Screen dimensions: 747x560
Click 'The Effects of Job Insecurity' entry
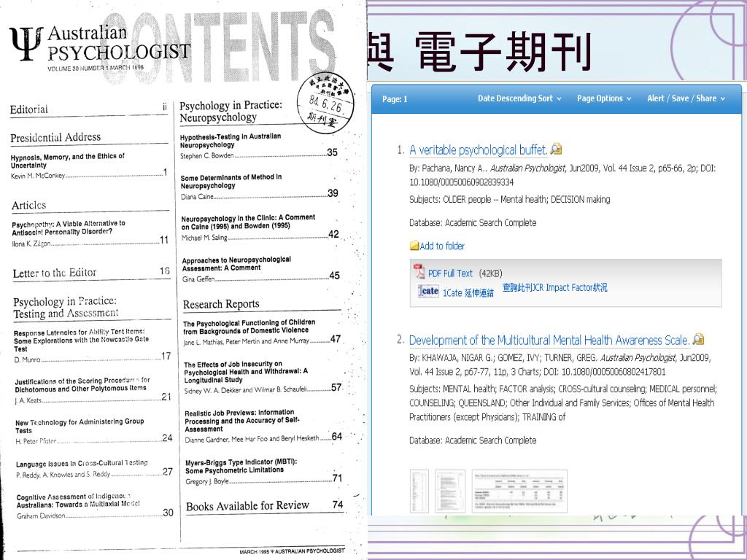point(246,372)
